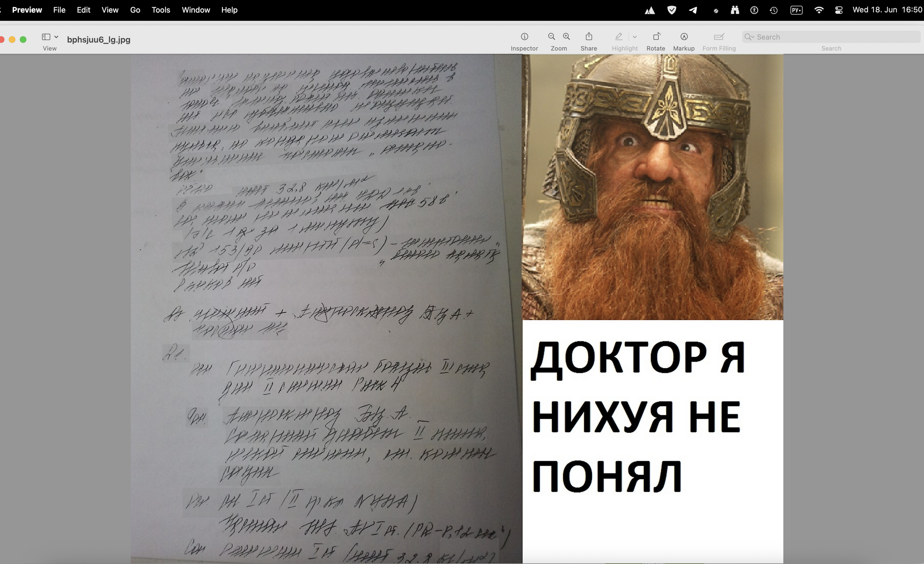
Task: Open search options magnifier dropdown
Action: pyautogui.click(x=749, y=37)
